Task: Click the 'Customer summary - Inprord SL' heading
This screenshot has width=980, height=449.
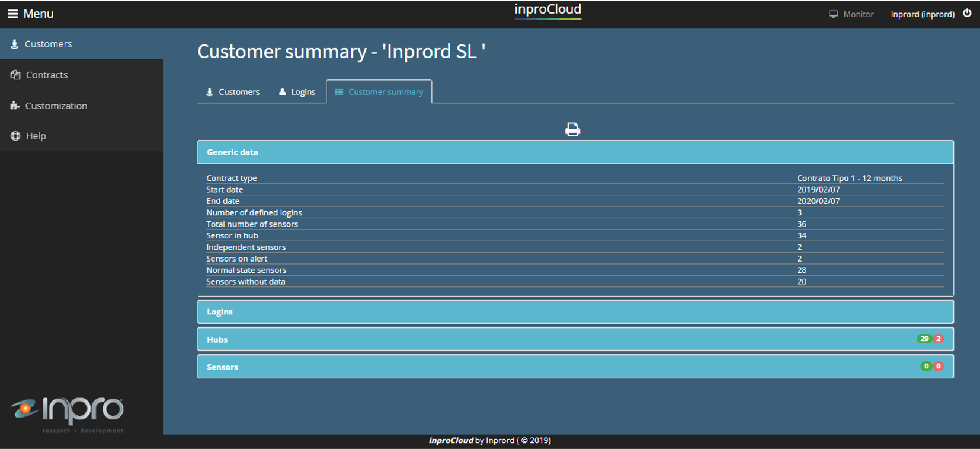Action: (x=341, y=52)
